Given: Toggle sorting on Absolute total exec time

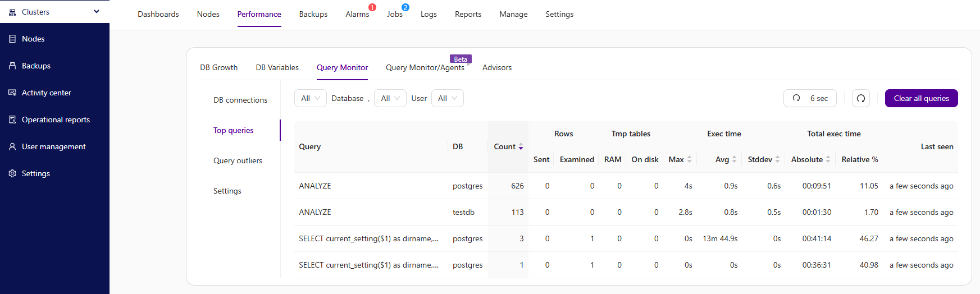Looking at the screenshot, I should [827, 159].
